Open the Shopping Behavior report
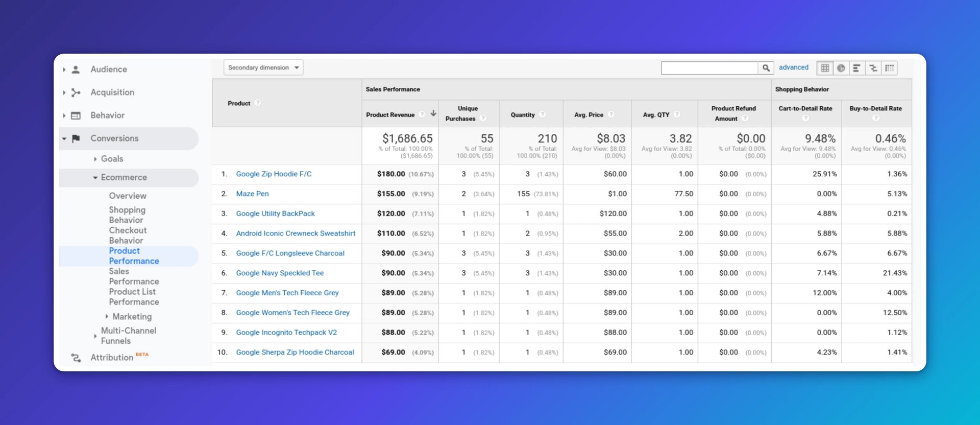The height and width of the screenshot is (425, 980). click(127, 215)
